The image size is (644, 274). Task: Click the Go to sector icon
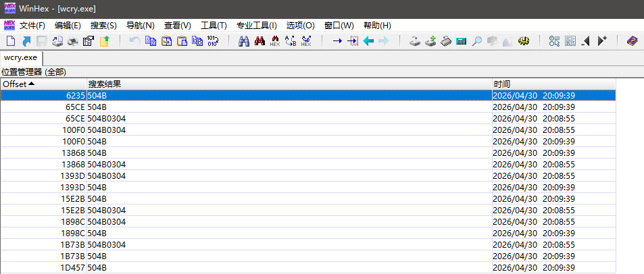tap(353, 41)
